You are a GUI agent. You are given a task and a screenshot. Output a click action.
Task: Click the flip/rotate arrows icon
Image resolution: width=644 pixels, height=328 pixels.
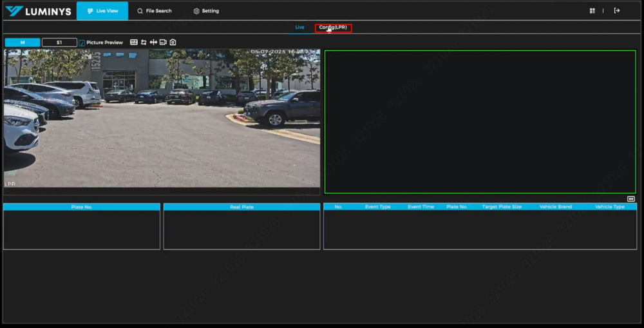[x=144, y=43]
